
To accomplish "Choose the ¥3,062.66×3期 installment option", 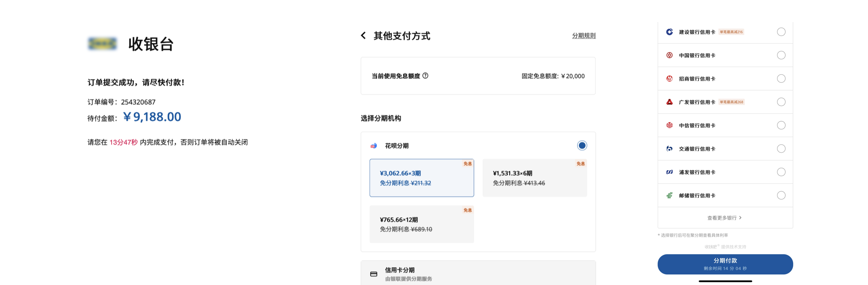I will 422,178.
